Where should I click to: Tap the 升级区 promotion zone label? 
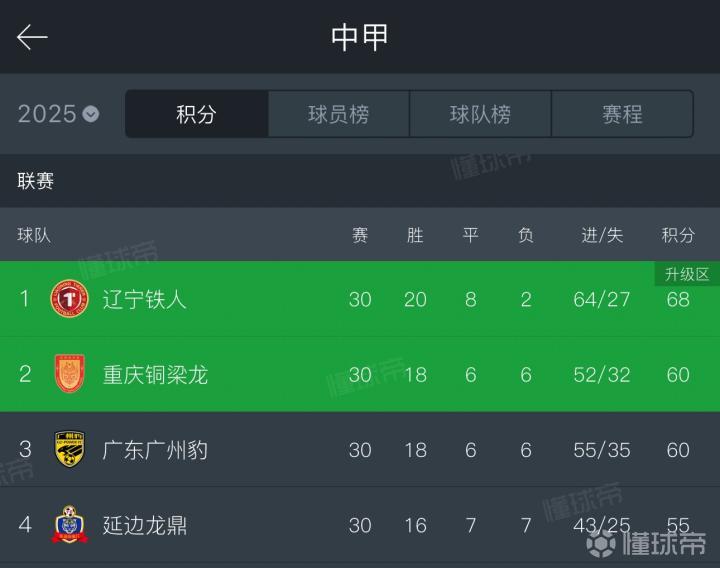pos(687,274)
